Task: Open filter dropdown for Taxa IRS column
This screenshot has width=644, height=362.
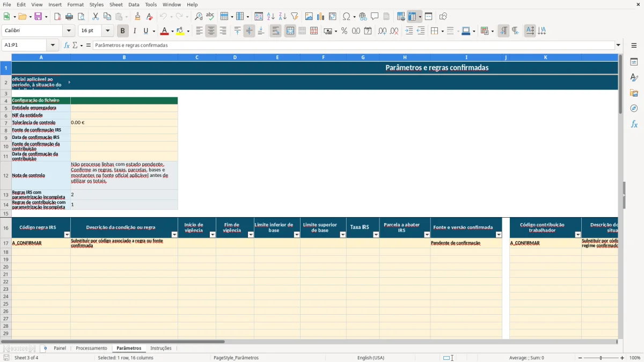Action: point(376,235)
